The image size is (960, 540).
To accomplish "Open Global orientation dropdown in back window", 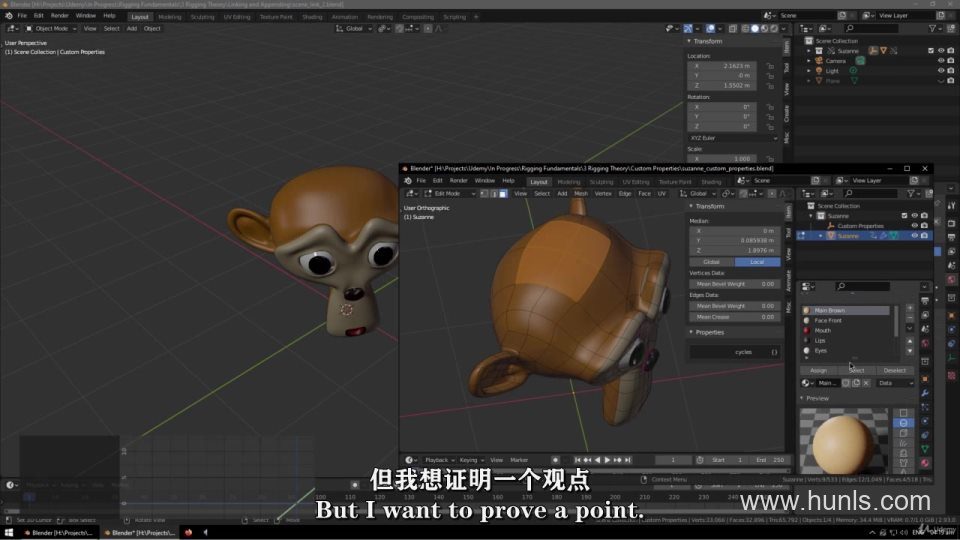I will 354,29.
